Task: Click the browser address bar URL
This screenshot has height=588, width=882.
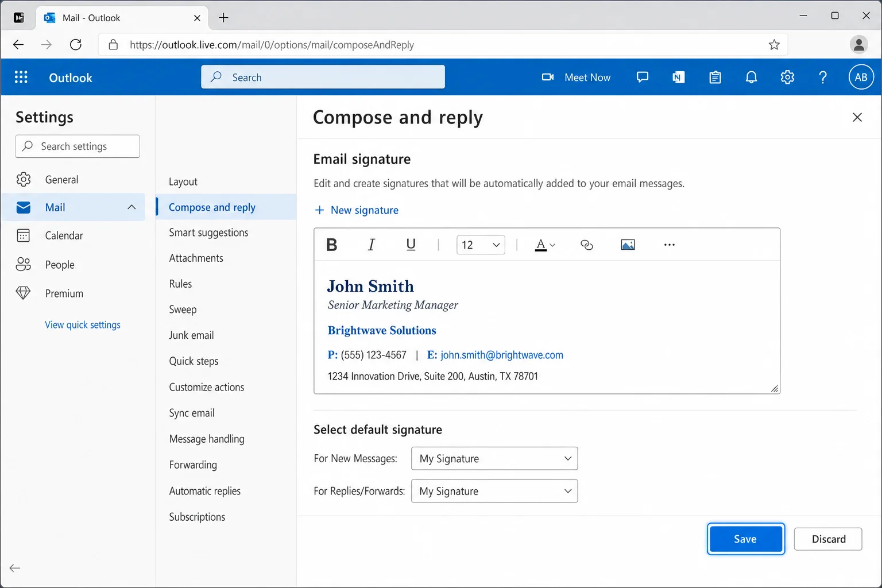Action: coord(272,45)
